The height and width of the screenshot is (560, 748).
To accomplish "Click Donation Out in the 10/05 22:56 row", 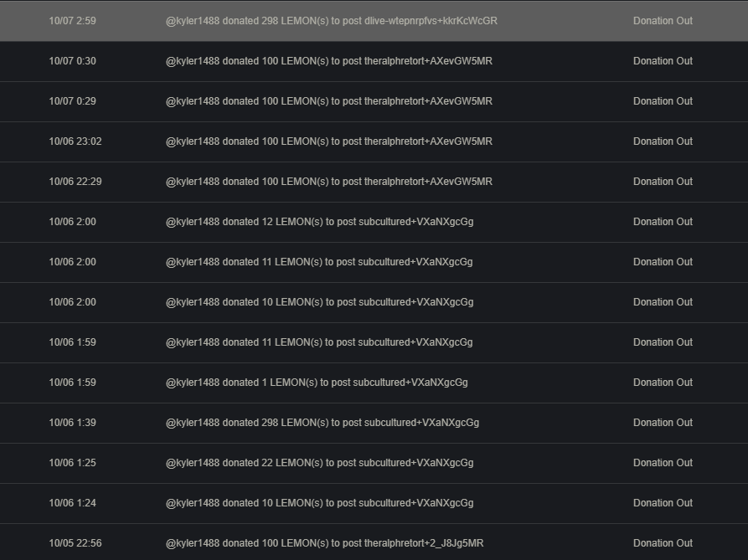I will pos(663,543).
